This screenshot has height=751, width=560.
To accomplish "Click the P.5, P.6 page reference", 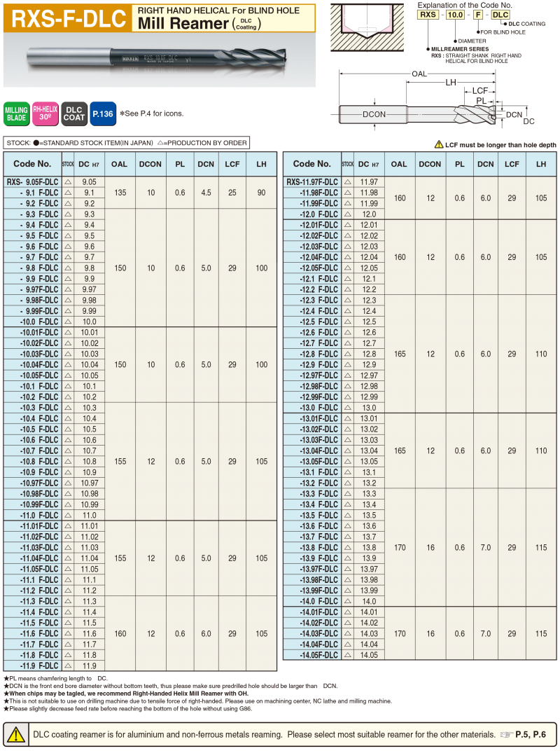I will 529,734.
